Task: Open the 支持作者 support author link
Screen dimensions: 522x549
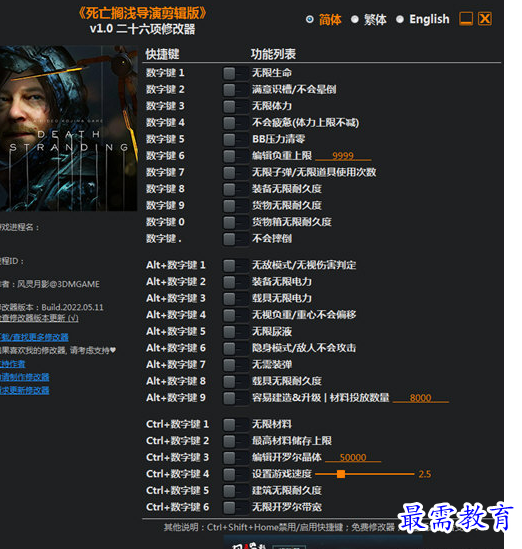Action: (x=12, y=364)
